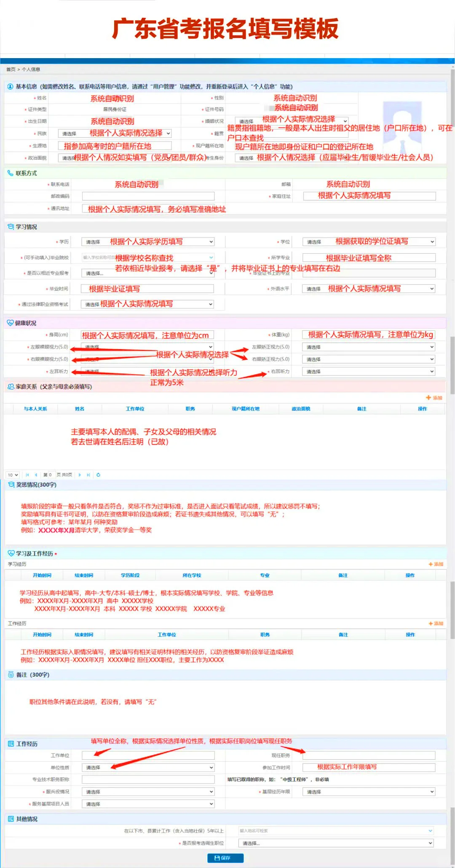
Task: Click the 现任职务 input field
Action: point(369,755)
